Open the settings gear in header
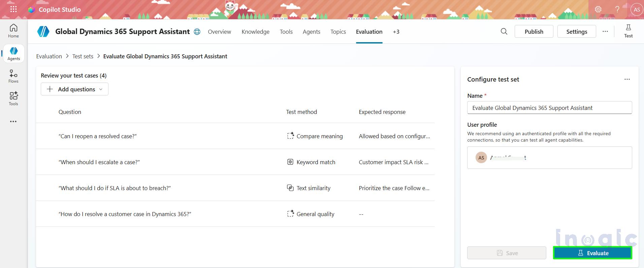The width and height of the screenshot is (644, 268). pos(598,9)
